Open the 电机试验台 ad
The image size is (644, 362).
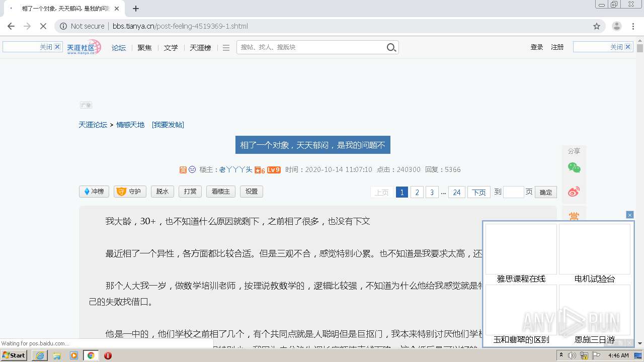point(595,279)
